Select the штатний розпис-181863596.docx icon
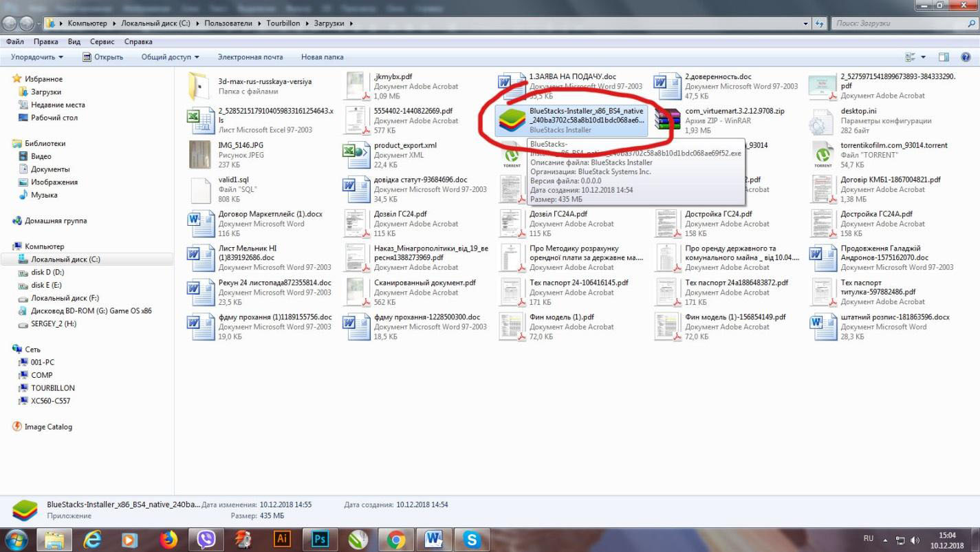Image resolution: width=980 pixels, height=552 pixels. click(x=823, y=327)
